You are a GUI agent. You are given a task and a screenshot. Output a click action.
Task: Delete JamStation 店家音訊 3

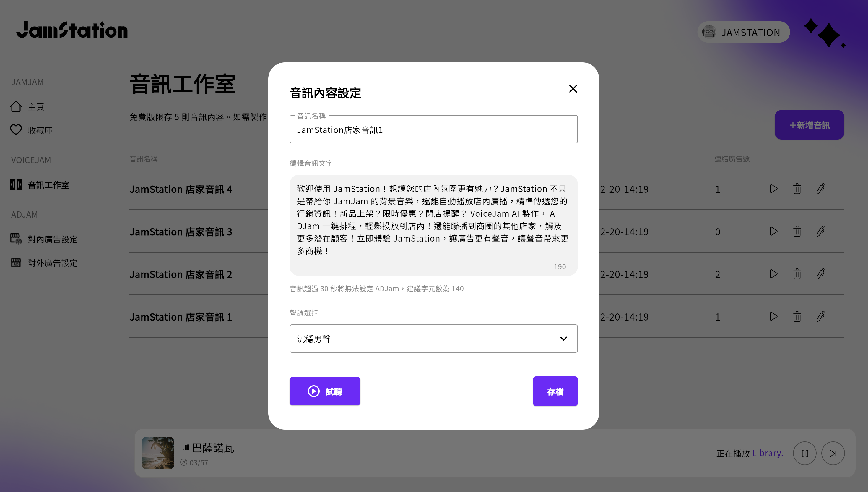(797, 232)
